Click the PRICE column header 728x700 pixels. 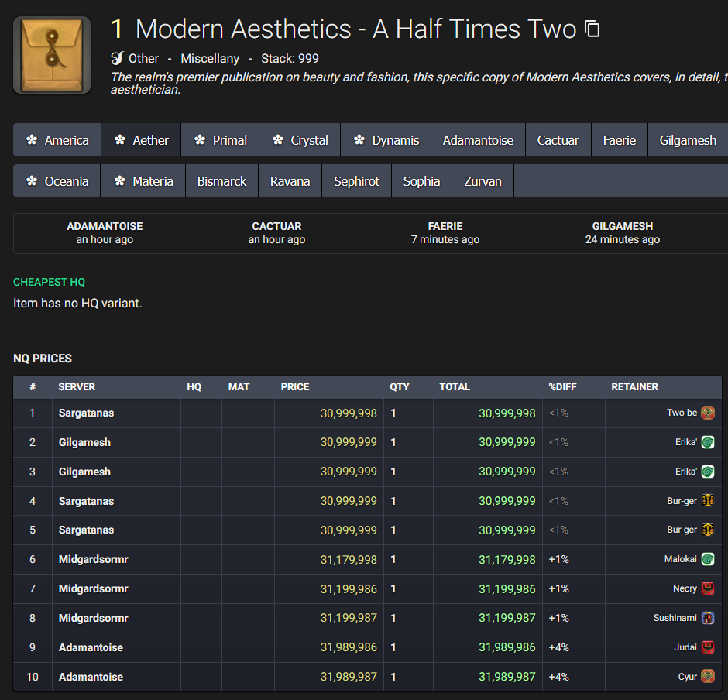(295, 386)
